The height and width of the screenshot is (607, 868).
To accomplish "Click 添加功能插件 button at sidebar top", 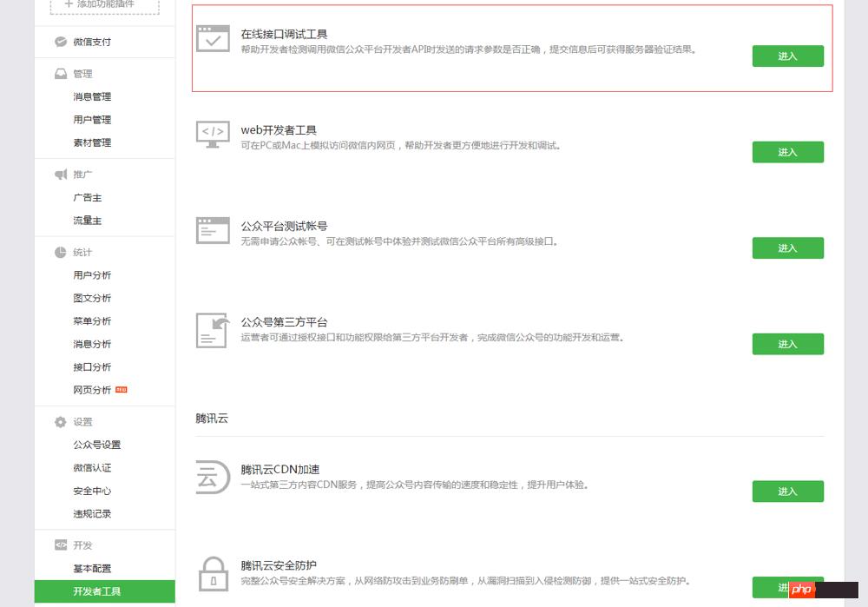I will 104,5.
